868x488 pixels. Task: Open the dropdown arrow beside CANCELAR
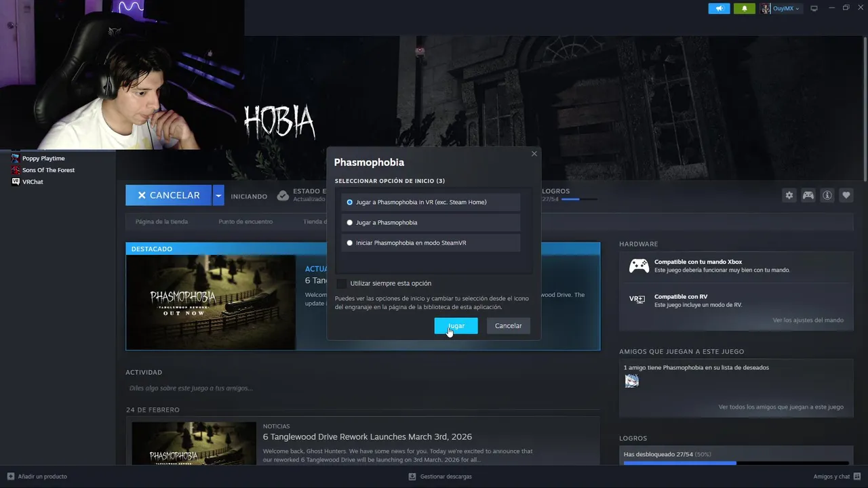[x=218, y=195]
